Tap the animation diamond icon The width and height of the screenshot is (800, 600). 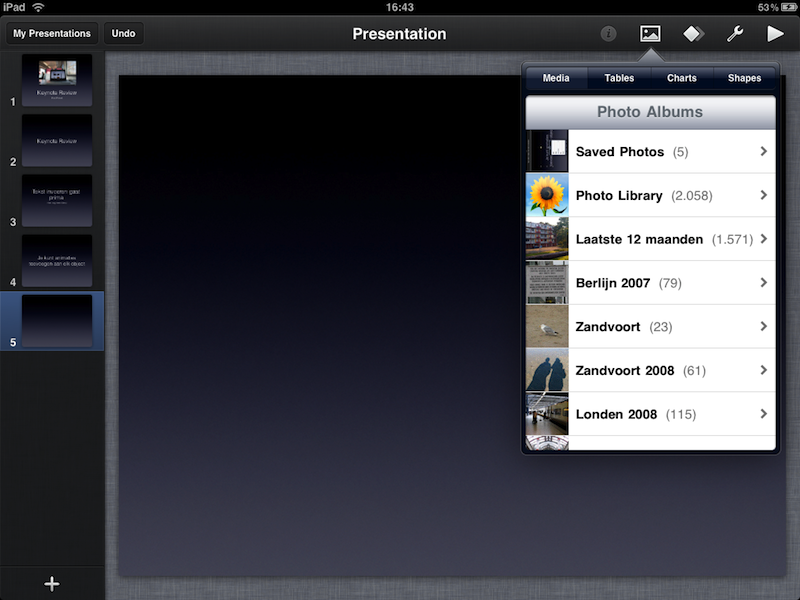[x=693, y=33]
